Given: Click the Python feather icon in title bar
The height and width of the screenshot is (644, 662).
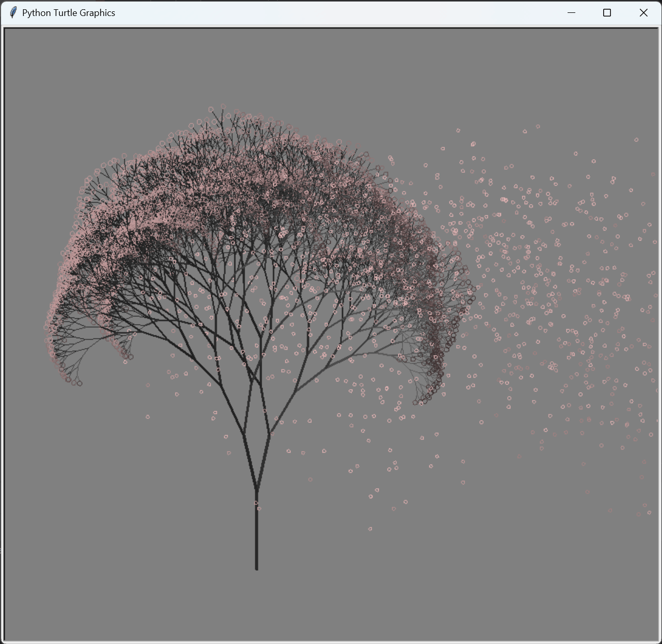Looking at the screenshot, I should coord(13,12).
